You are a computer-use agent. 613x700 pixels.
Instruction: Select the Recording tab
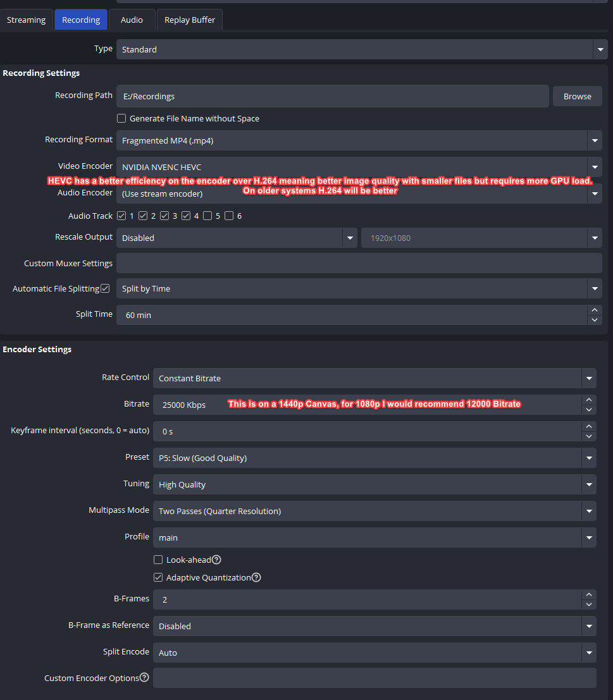(x=81, y=20)
